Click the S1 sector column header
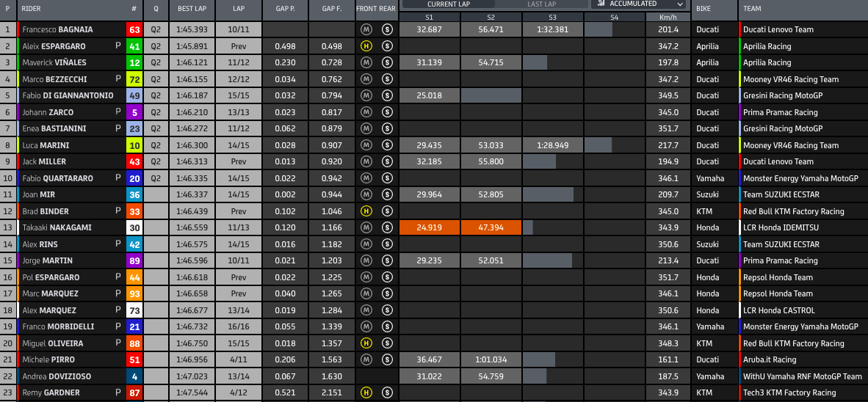 430,17
